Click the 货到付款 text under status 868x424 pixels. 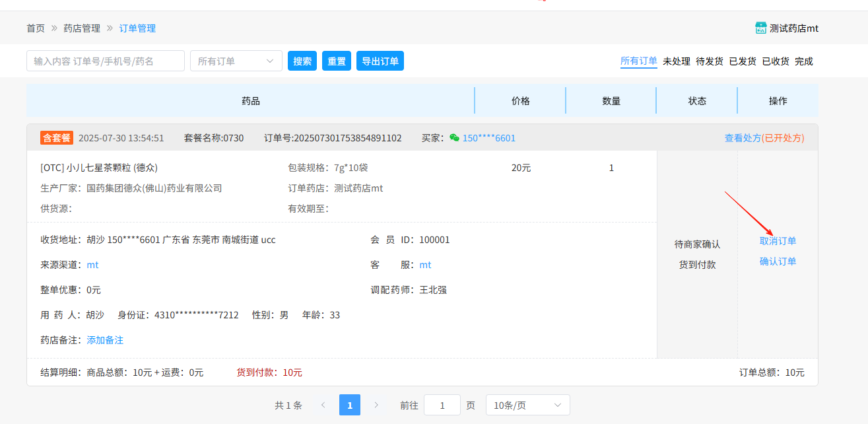pos(697,265)
